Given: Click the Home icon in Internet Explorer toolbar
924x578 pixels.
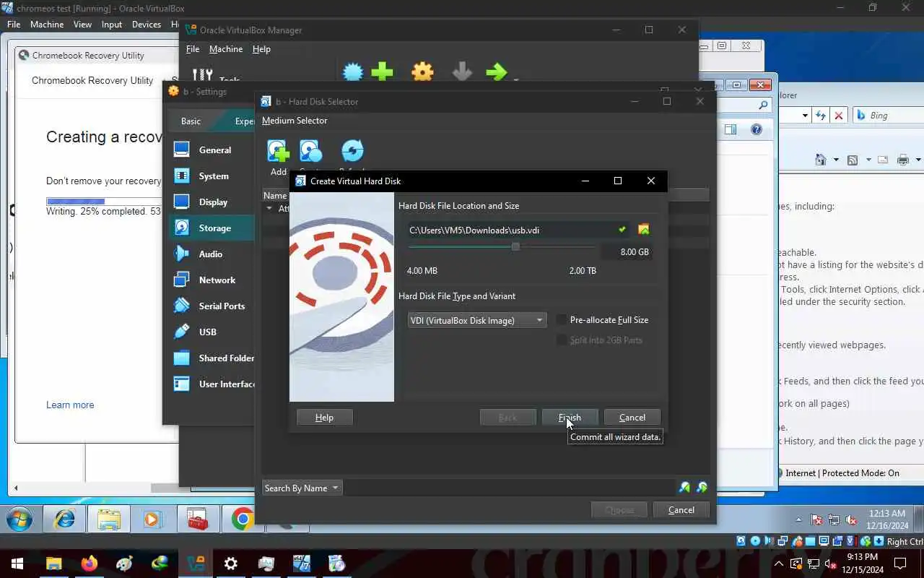Looking at the screenshot, I should (x=821, y=160).
